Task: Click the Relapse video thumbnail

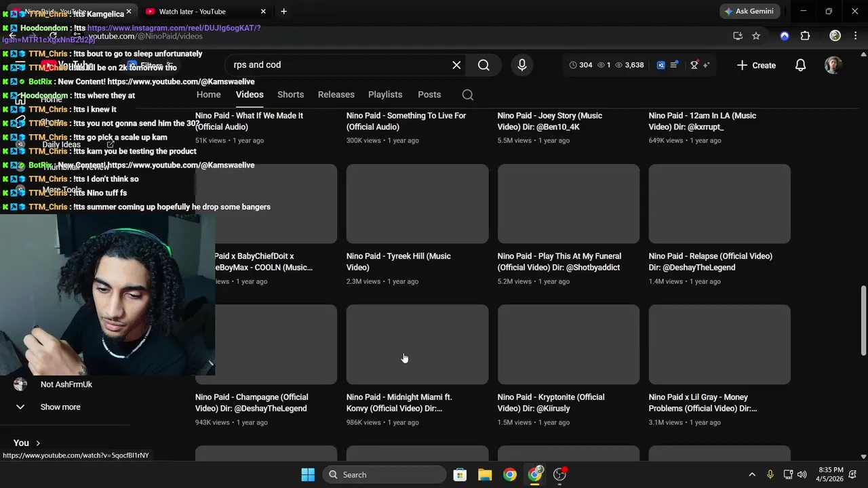Action: point(719,203)
